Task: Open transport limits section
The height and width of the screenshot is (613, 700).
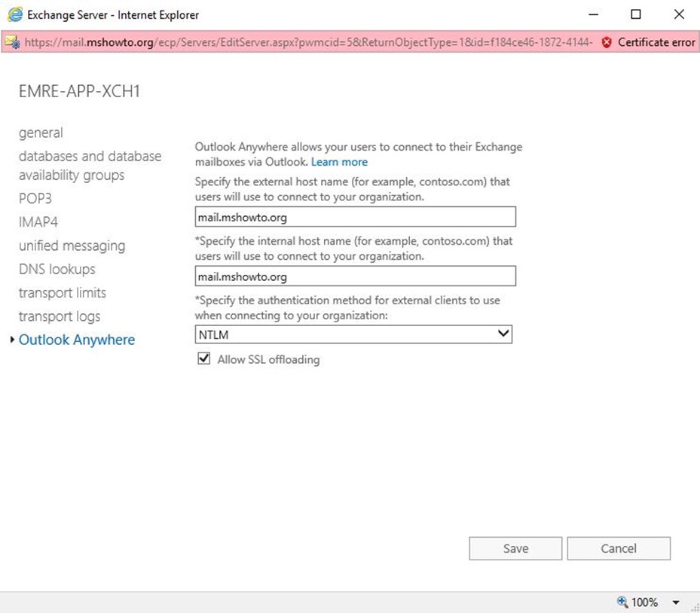Action: pos(63,293)
